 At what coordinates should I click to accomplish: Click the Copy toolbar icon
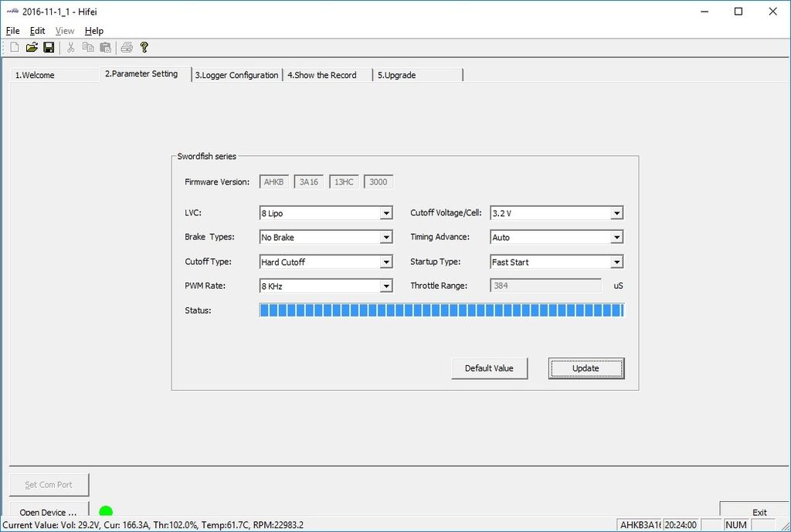point(88,47)
